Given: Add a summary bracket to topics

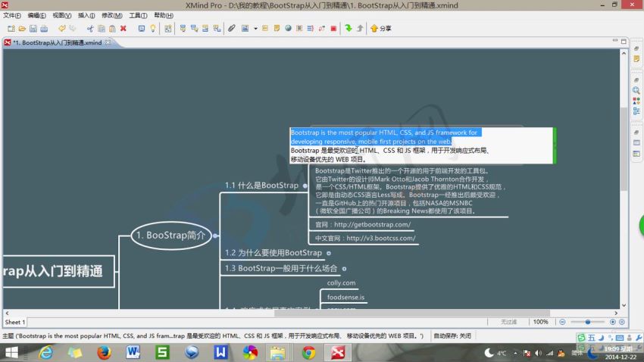Looking at the screenshot, I should [x=311, y=28].
